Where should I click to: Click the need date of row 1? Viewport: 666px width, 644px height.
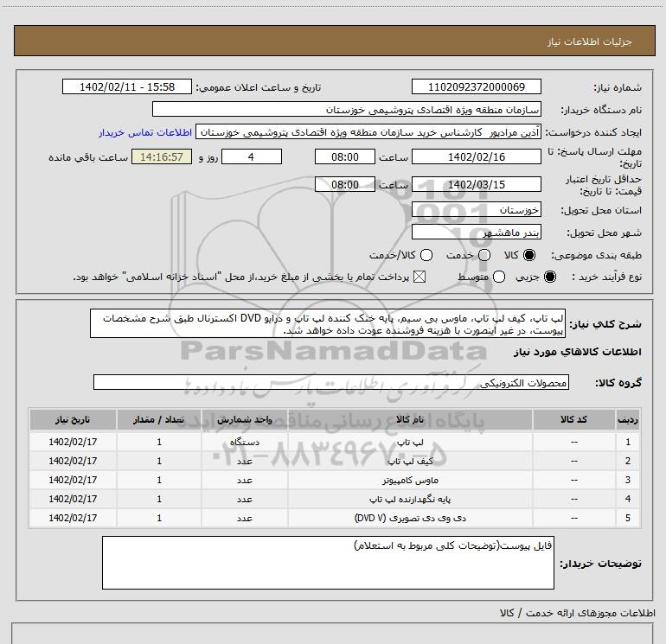[73, 442]
